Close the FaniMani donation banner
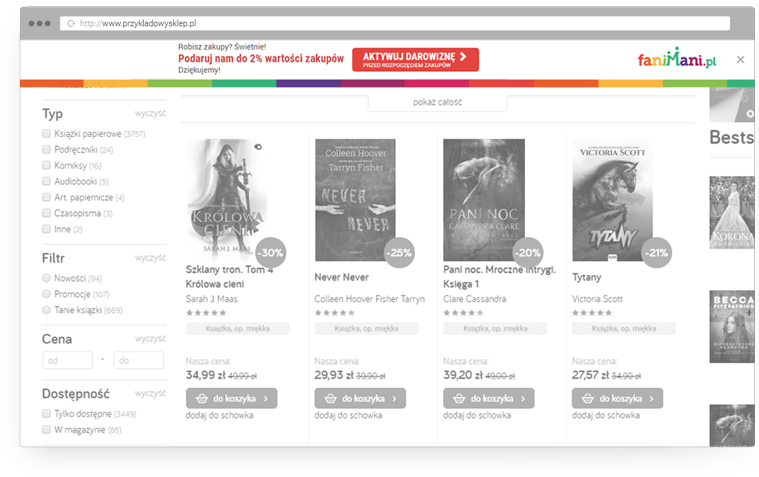759x477 pixels. 740,60
